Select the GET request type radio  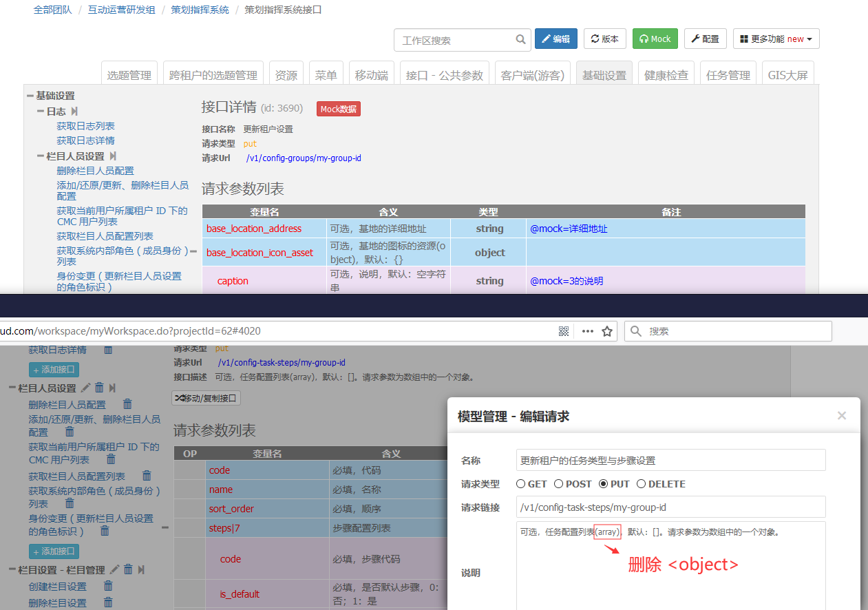tap(520, 484)
